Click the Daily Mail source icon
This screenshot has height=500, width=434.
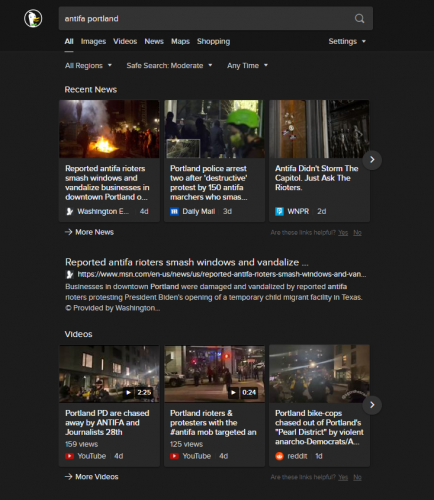(x=174, y=211)
